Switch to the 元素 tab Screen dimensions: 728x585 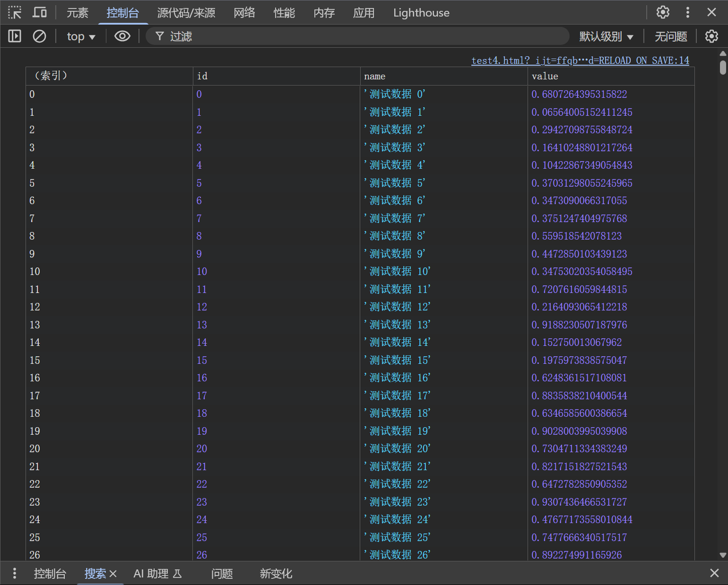pyautogui.click(x=77, y=13)
